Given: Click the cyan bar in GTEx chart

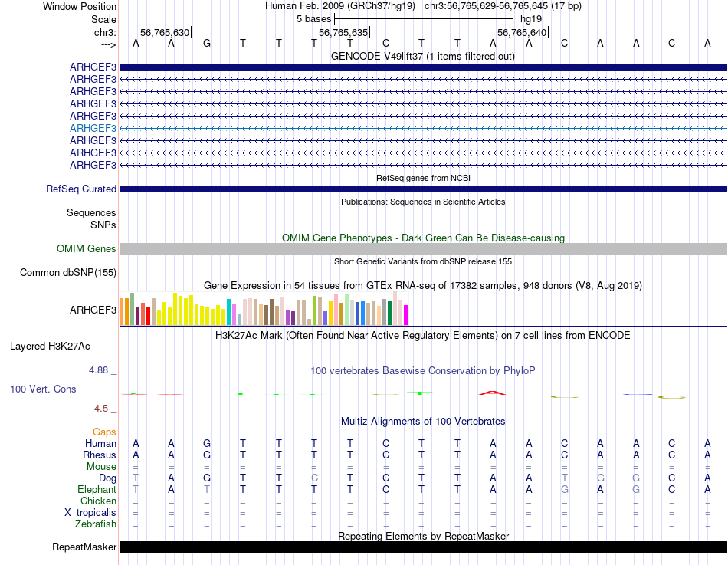Looking at the screenshot, I should click(x=229, y=312).
